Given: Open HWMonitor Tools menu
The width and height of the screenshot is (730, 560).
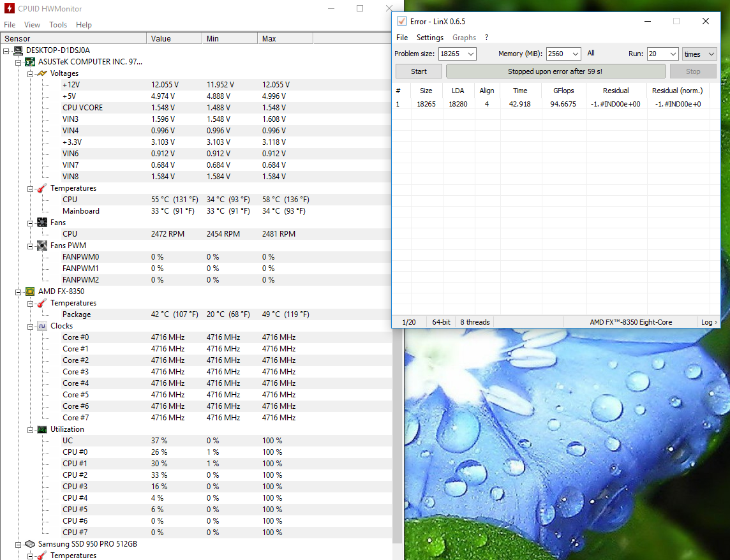Looking at the screenshot, I should (58, 25).
